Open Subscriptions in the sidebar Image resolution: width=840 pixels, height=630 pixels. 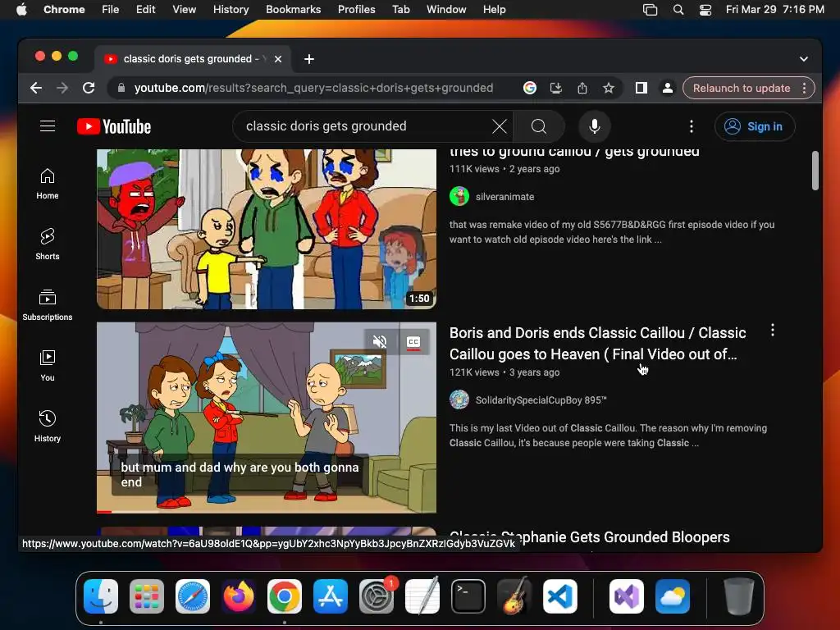click(48, 305)
